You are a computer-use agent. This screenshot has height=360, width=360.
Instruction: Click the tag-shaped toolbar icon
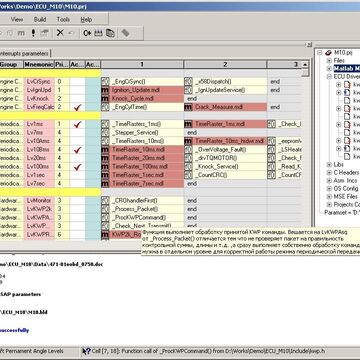125,33
